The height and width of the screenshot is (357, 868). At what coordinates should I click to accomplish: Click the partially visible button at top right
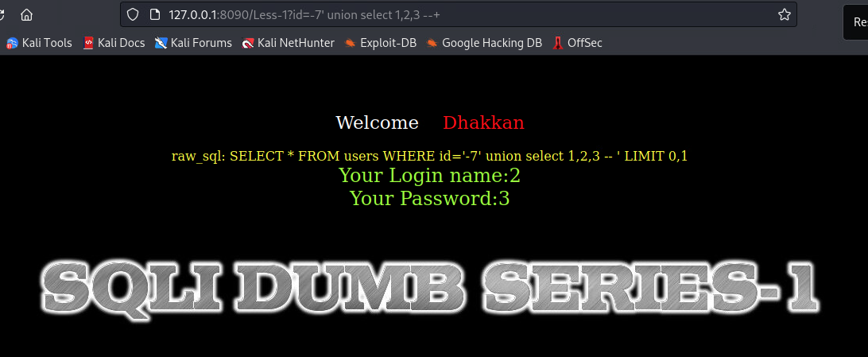pyautogui.click(x=856, y=22)
